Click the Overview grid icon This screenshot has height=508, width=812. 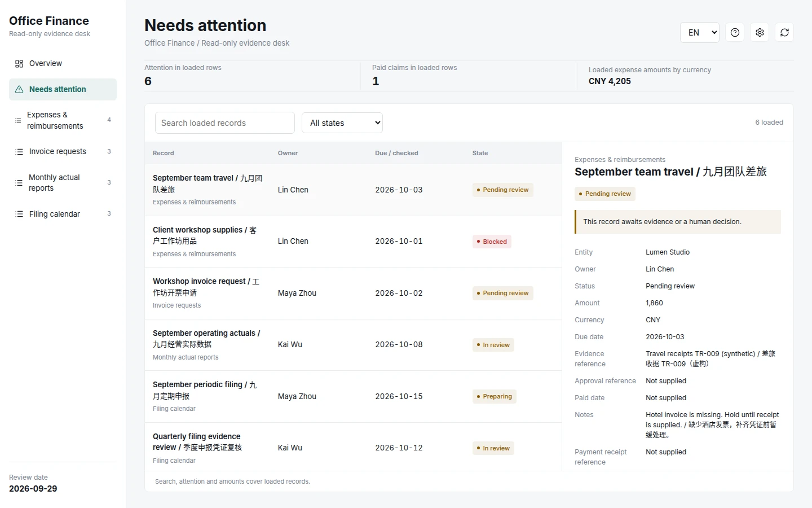coord(19,64)
